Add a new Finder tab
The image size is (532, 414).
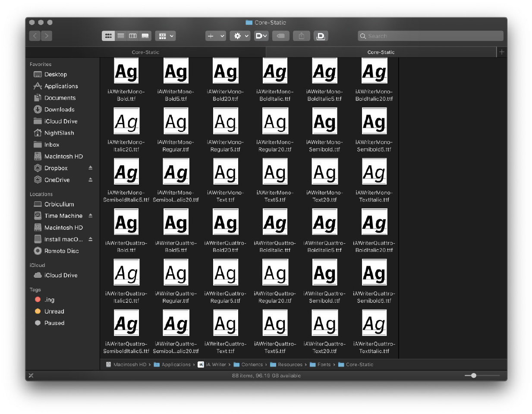[x=501, y=52]
